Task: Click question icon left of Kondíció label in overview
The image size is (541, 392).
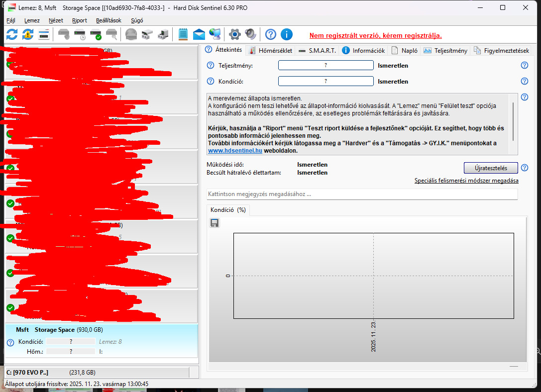Action: pyautogui.click(x=211, y=81)
